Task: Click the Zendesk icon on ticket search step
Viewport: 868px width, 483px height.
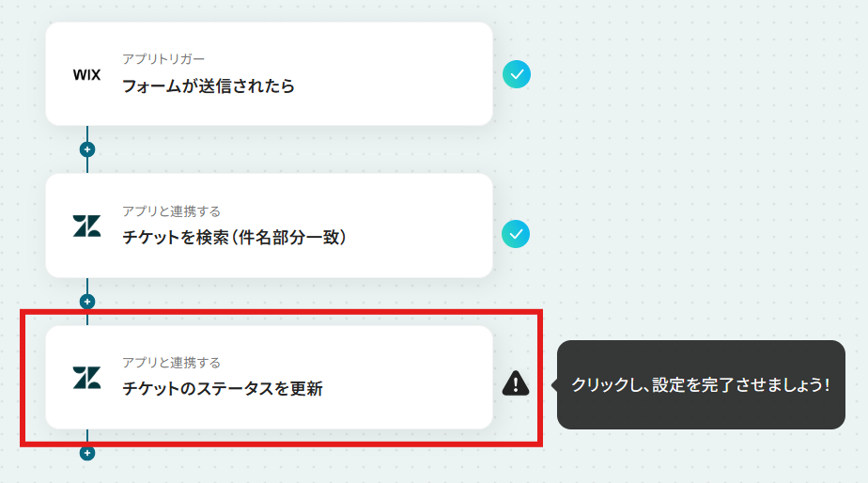Action: click(87, 226)
